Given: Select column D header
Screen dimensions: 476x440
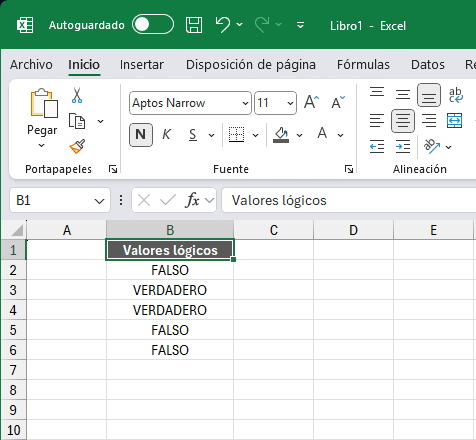Looking at the screenshot, I should point(353,230).
